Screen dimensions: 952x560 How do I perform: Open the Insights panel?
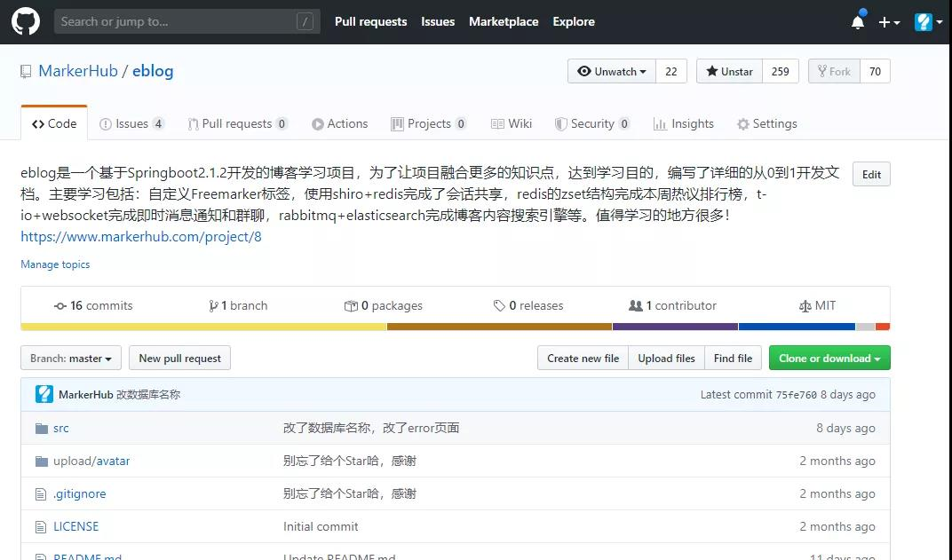[x=683, y=123]
